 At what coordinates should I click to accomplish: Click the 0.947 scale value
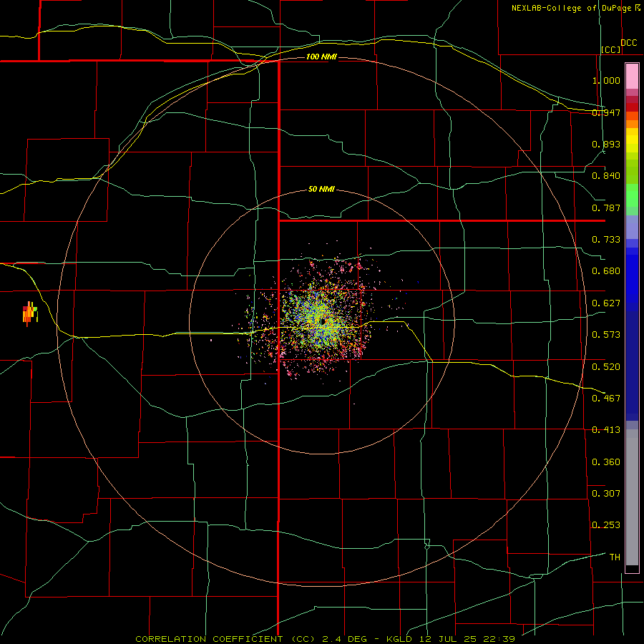606,112
